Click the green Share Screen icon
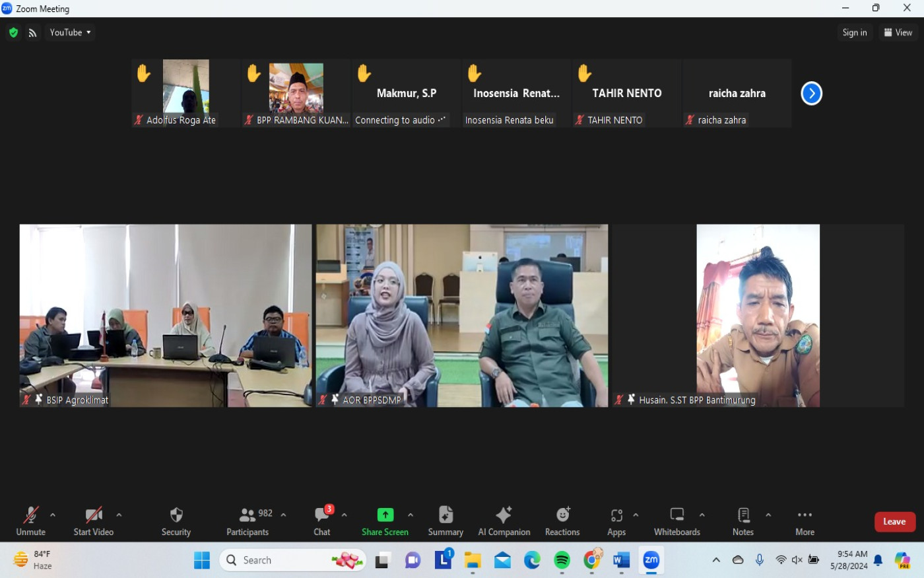924x578 pixels. point(385,515)
